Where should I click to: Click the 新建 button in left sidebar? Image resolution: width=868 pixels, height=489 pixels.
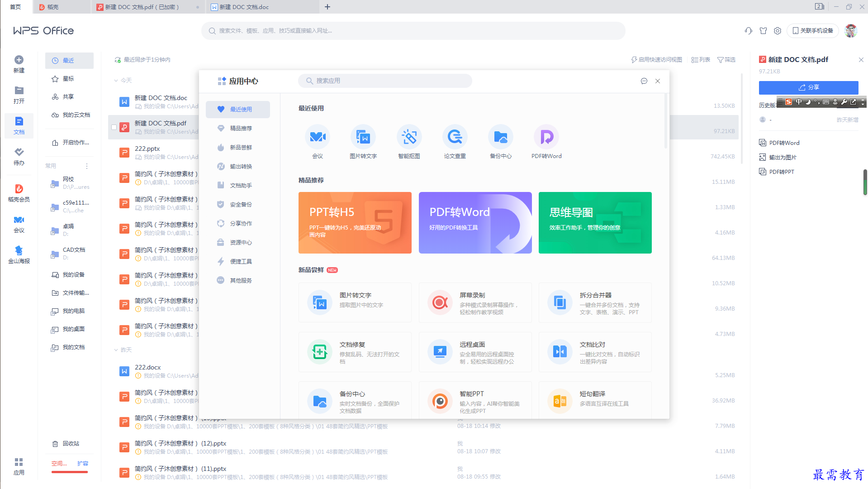tap(19, 64)
